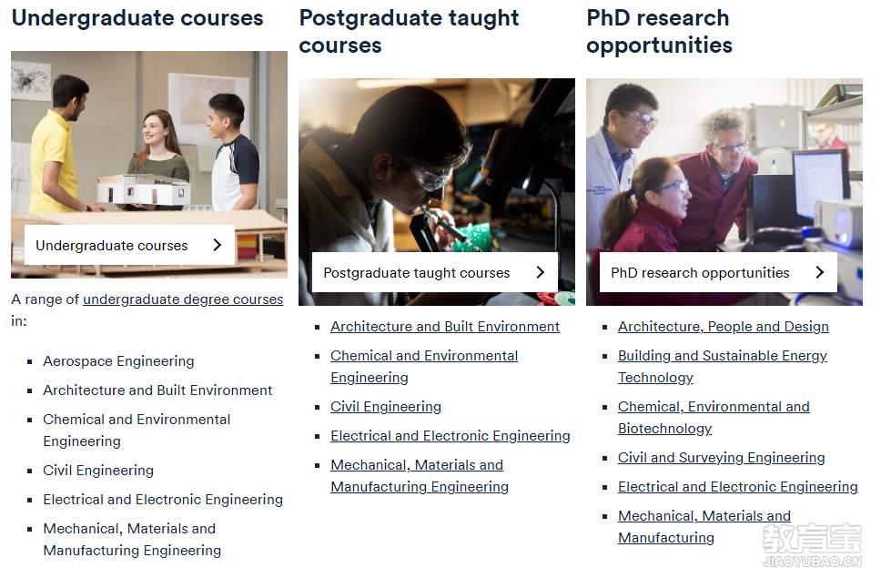Click the PhD research opportunities chevron arrow

[820, 272]
